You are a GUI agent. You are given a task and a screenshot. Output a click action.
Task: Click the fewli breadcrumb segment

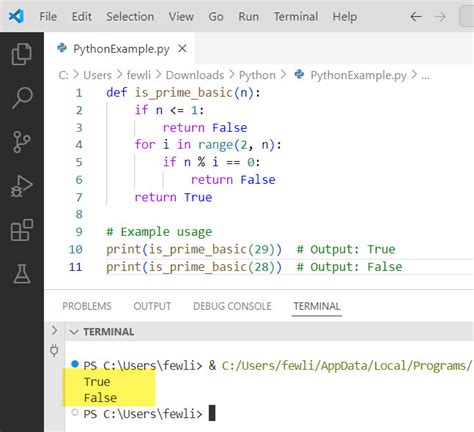pos(139,75)
